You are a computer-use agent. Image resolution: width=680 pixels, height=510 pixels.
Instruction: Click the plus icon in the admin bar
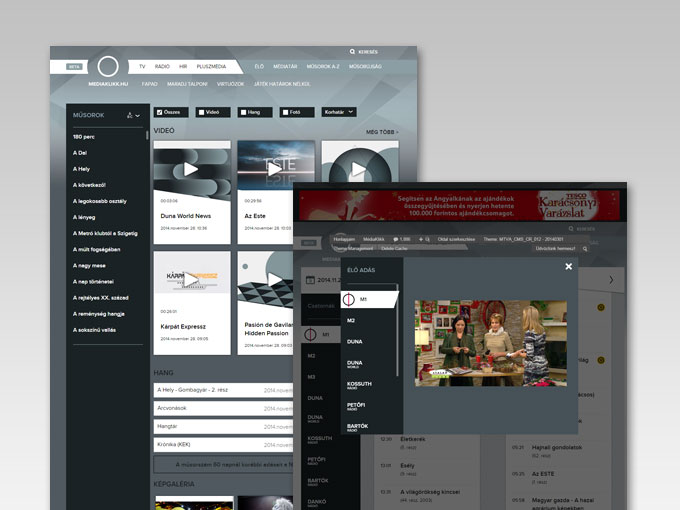421,239
